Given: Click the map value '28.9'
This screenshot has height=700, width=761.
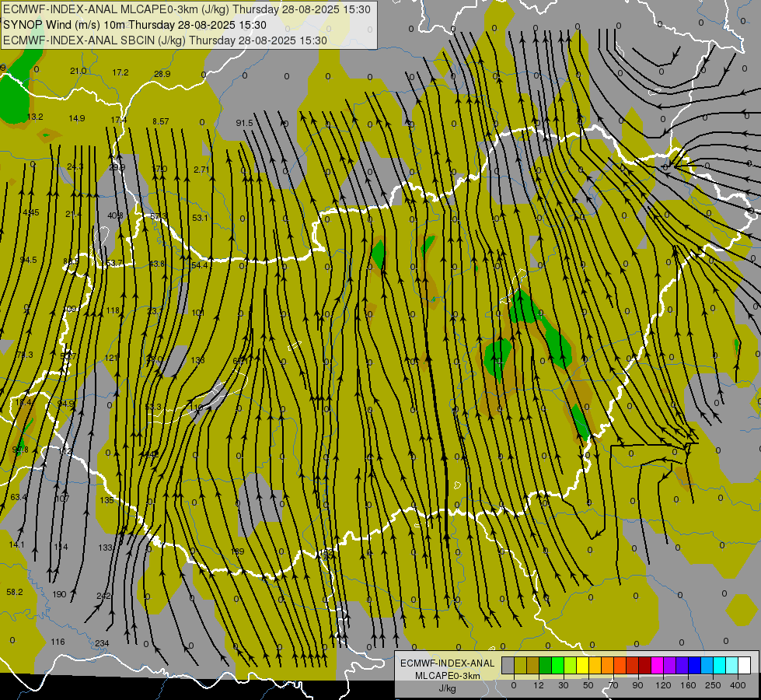Looking at the screenshot, I should tap(162, 74).
